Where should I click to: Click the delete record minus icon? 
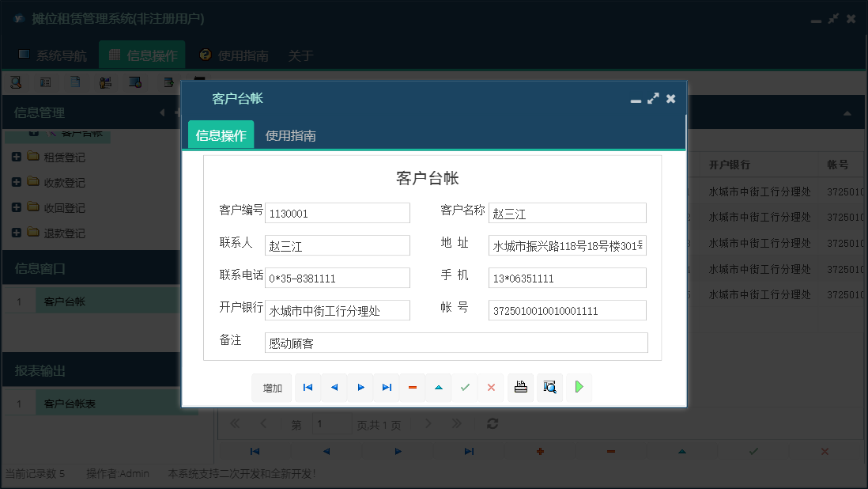point(412,387)
